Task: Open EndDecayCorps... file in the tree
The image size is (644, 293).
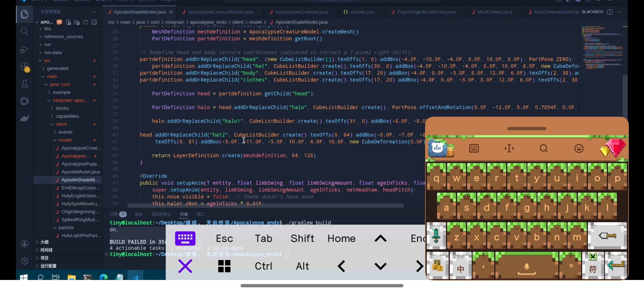Action: pos(68,188)
